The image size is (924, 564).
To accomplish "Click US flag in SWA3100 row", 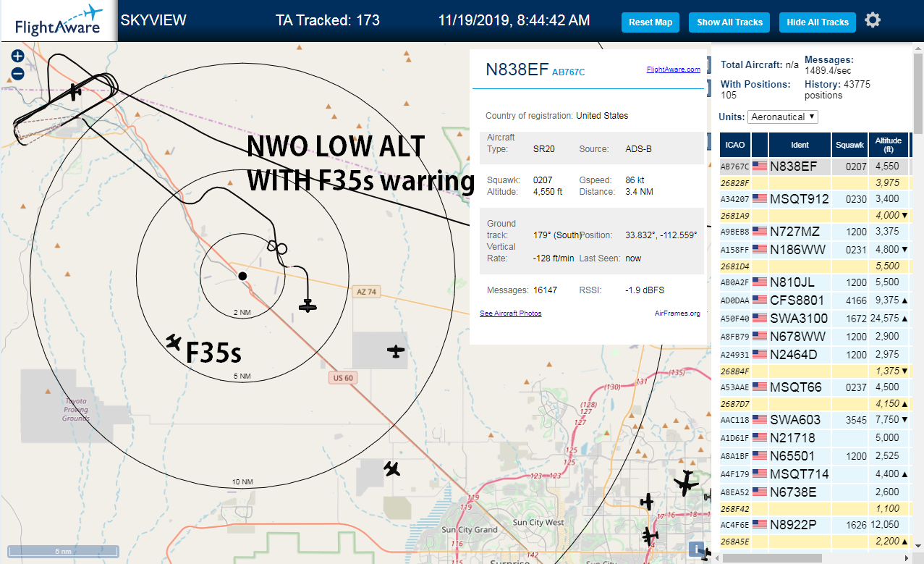I will [759, 319].
